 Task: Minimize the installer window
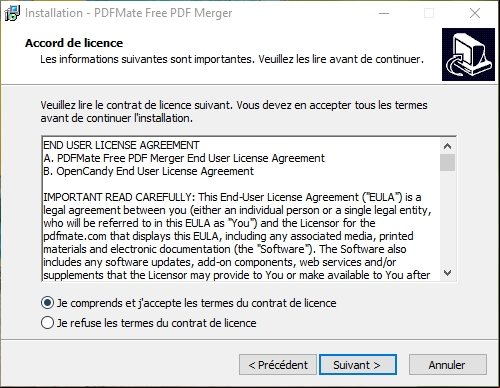point(384,13)
